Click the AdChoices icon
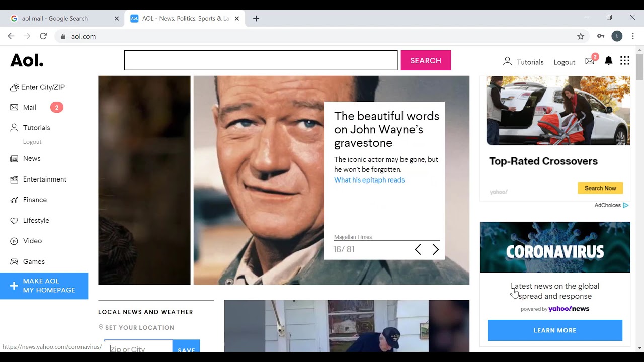Image resolution: width=644 pixels, height=362 pixels. pos(626,205)
